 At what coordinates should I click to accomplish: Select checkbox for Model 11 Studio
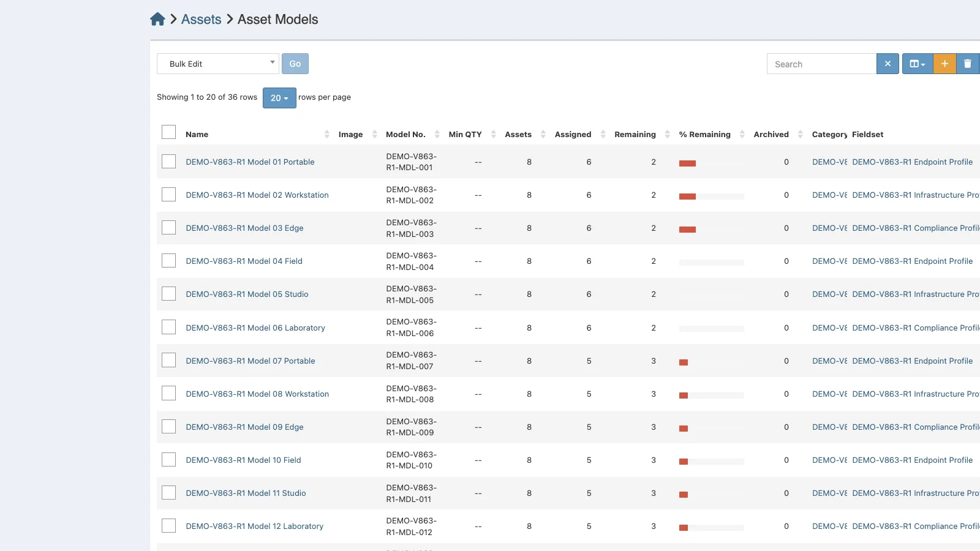168,492
